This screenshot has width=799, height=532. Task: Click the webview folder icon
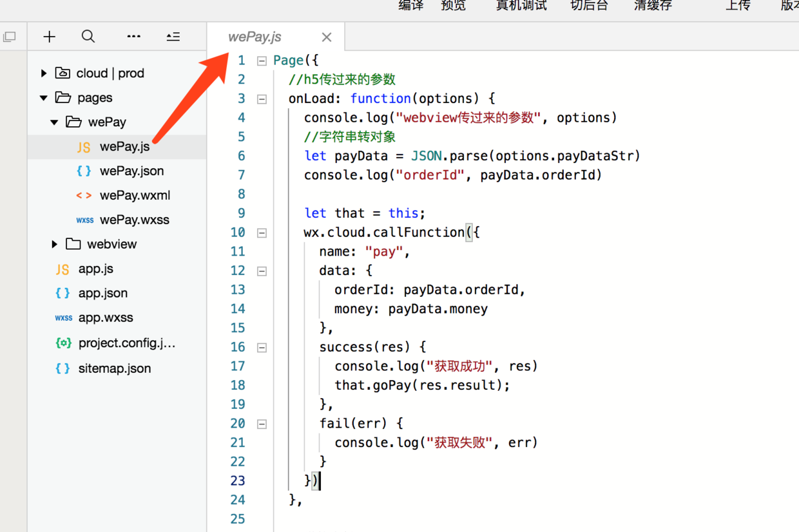point(73,243)
